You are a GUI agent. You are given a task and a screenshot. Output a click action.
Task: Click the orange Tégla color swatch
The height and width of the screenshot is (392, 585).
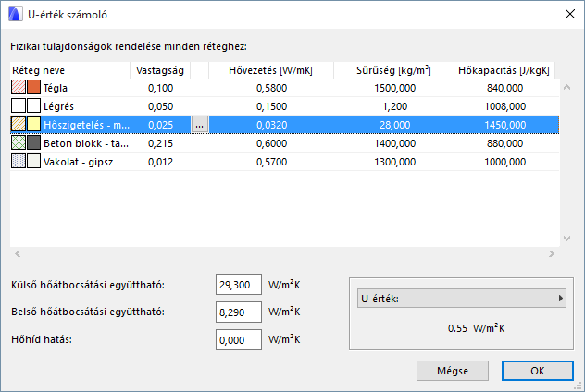tap(33, 87)
